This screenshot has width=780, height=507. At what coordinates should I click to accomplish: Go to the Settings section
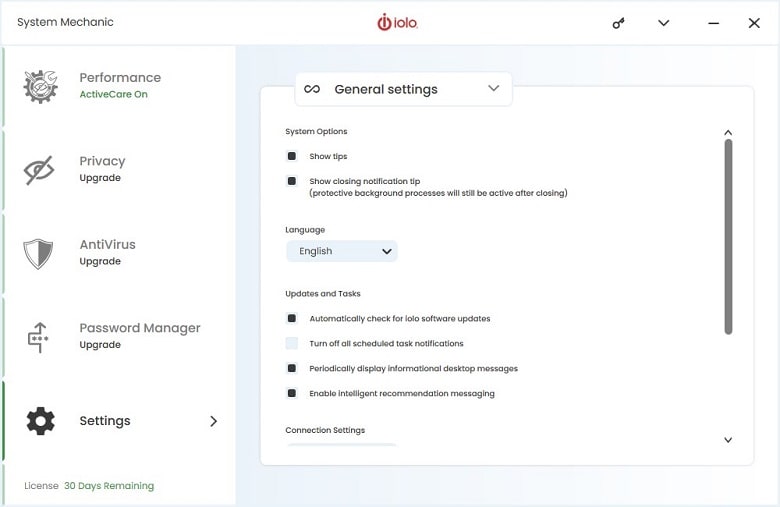tap(105, 421)
